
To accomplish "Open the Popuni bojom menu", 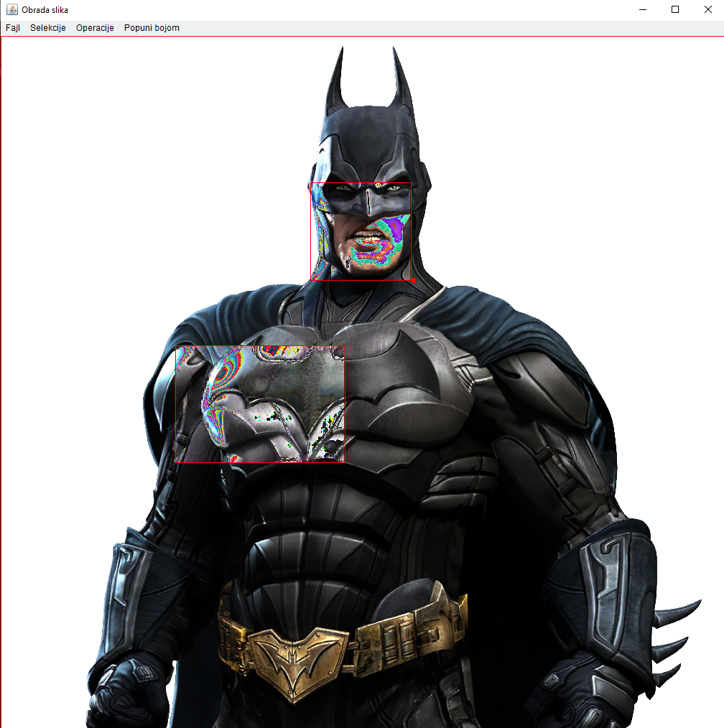I will (152, 27).
